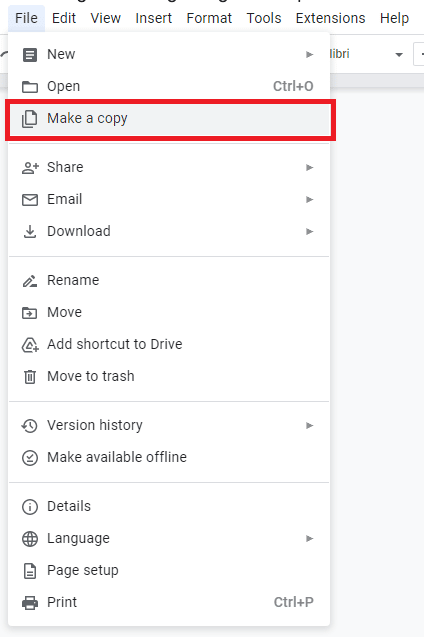Viewport: 424px width, 637px height.
Task: Click the Add shortcut to Drive icon
Action: (30, 344)
